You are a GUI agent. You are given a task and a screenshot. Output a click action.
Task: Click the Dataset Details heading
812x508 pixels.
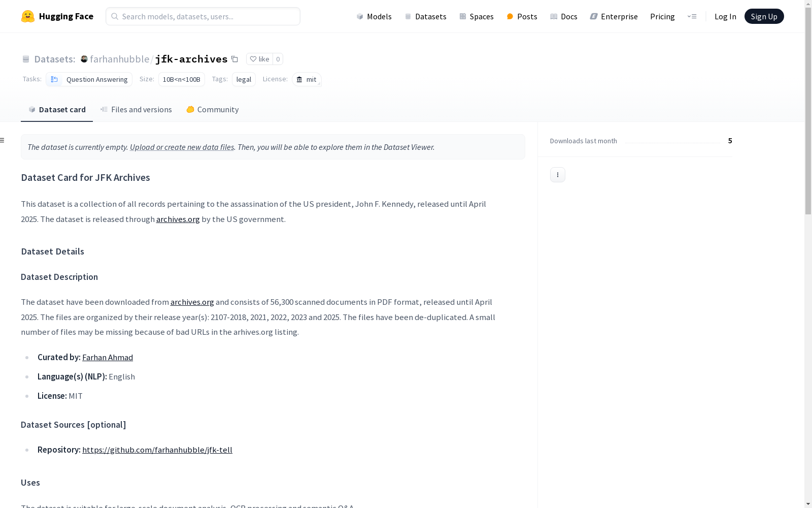pyautogui.click(x=52, y=251)
